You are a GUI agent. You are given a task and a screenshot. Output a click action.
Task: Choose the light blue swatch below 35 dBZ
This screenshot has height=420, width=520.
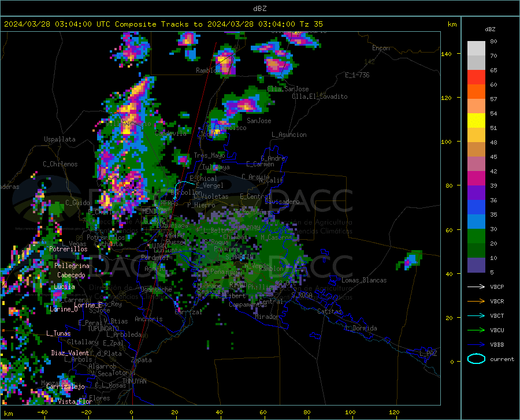pyautogui.click(x=476, y=222)
